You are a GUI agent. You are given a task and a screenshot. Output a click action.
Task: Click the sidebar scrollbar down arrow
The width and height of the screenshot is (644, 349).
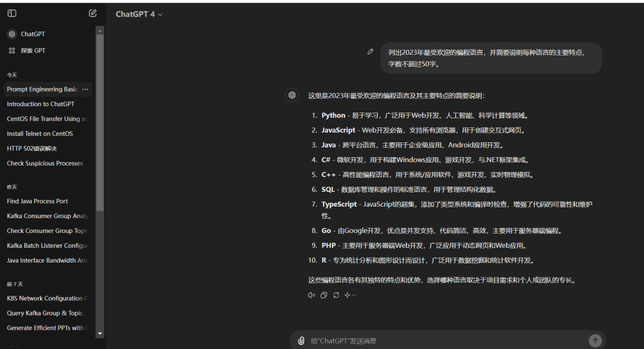point(100,334)
